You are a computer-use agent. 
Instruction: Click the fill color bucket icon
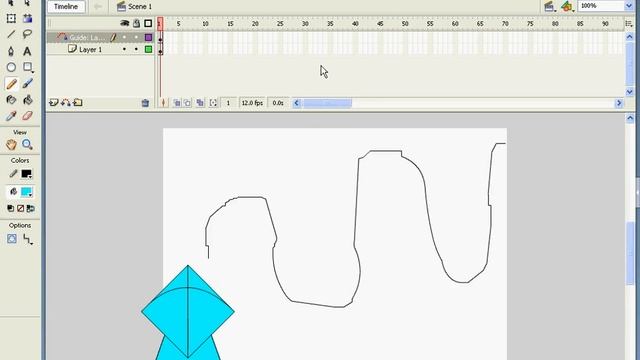[13, 191]
